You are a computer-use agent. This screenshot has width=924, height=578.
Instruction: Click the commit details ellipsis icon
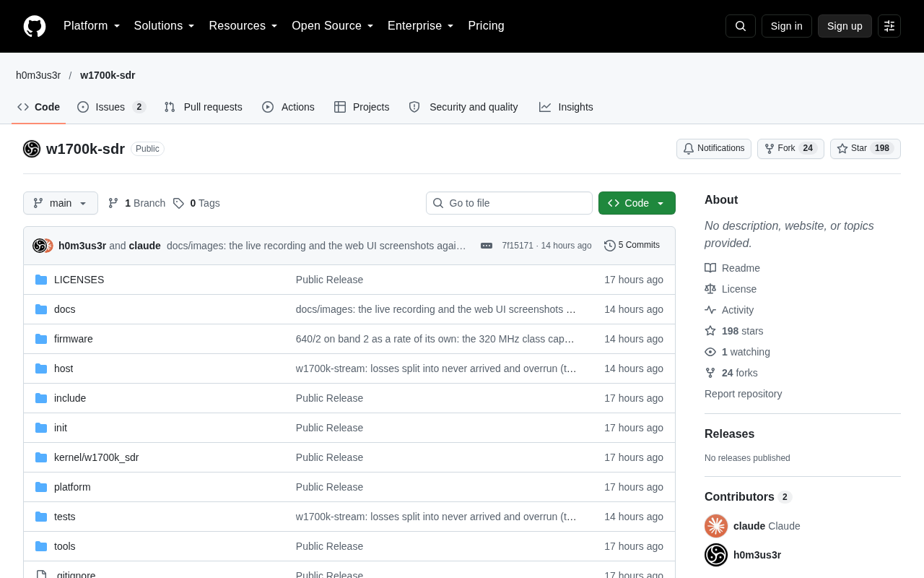(487, 246)
